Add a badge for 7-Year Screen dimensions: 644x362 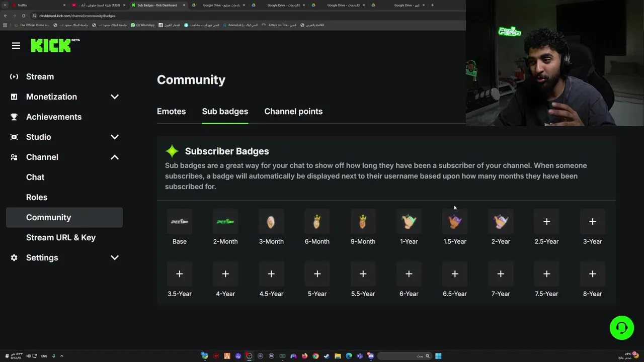[x=501, y=274]
